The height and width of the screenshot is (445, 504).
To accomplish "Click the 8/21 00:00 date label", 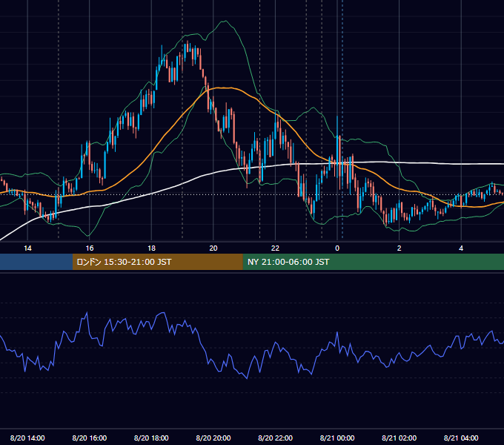I will (337, 438).
